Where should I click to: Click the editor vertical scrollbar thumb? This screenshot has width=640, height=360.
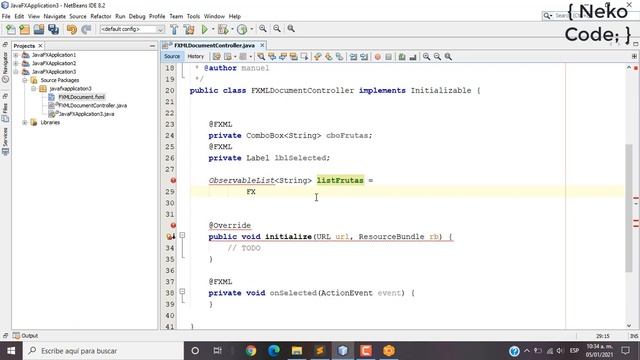629,208
